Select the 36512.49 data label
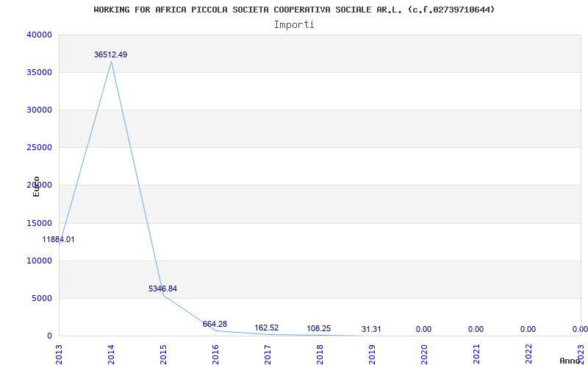 click(111, 54)
